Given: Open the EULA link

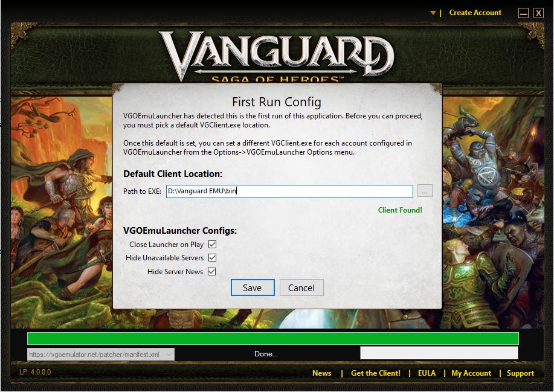Looking at the screenshot, I should pyautogui.click(x=427, y=373).
